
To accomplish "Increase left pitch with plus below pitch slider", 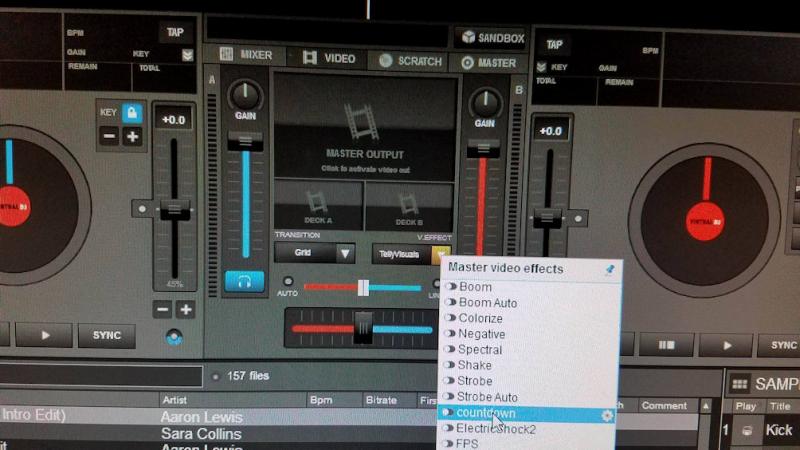I will tap(186, 309).
